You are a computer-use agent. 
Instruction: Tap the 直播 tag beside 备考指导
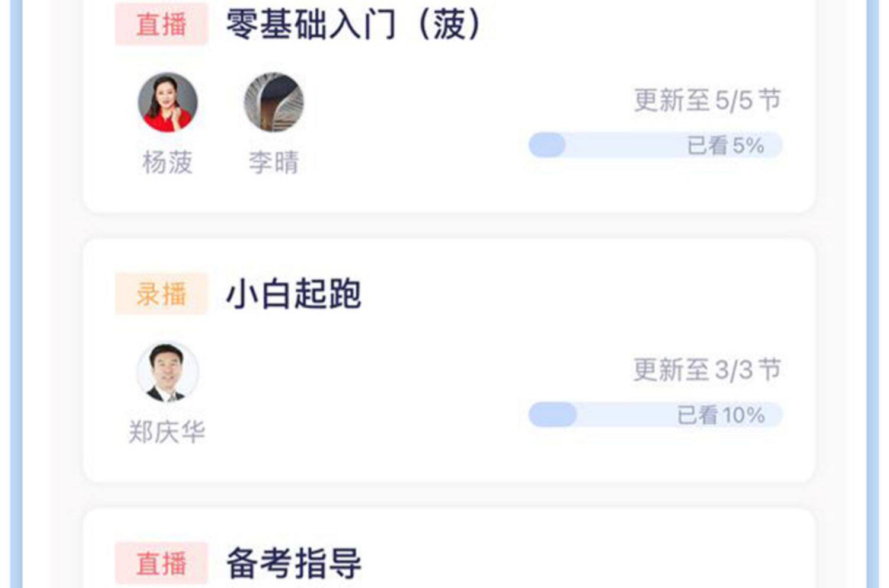[161, 563]
